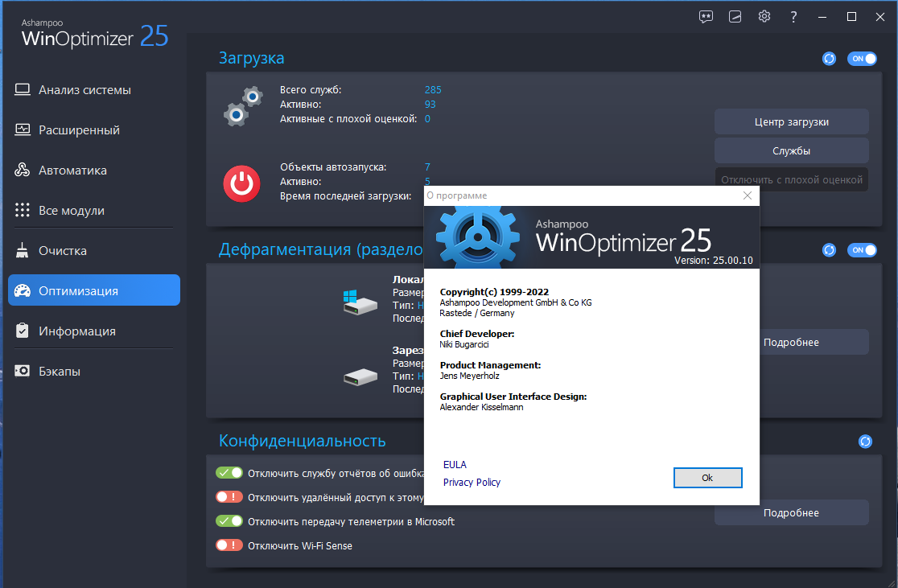Click Службы button
The image size is (898, 588).
click(792, 151)
